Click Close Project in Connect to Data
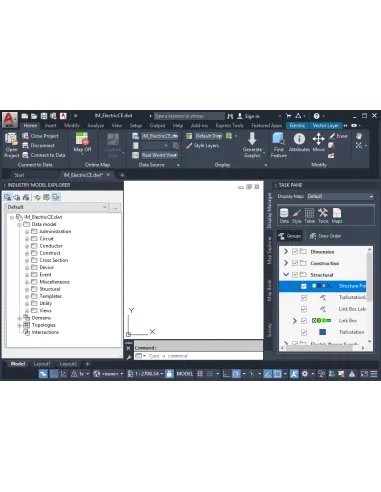 [40, 136]
